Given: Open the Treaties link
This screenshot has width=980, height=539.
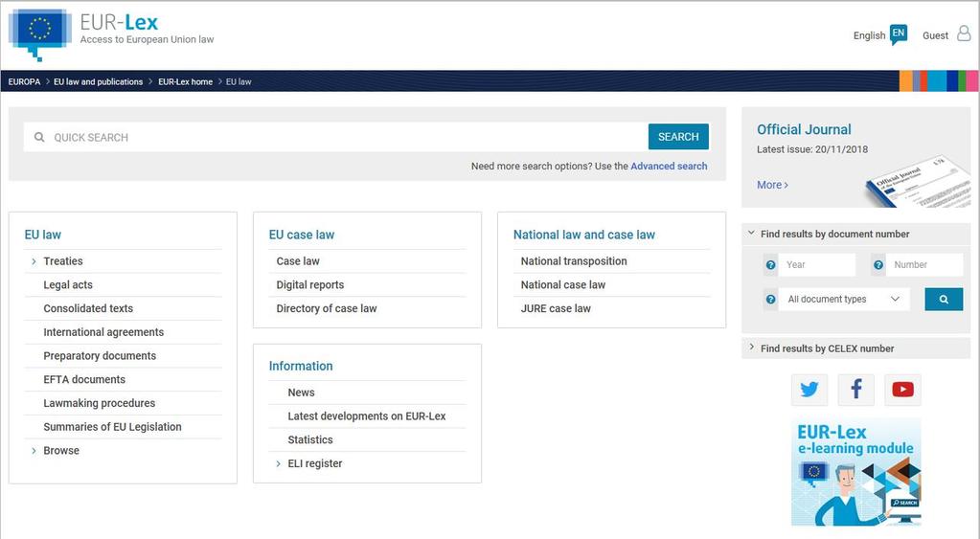Looking at the screenshot, I should (63, 261).
